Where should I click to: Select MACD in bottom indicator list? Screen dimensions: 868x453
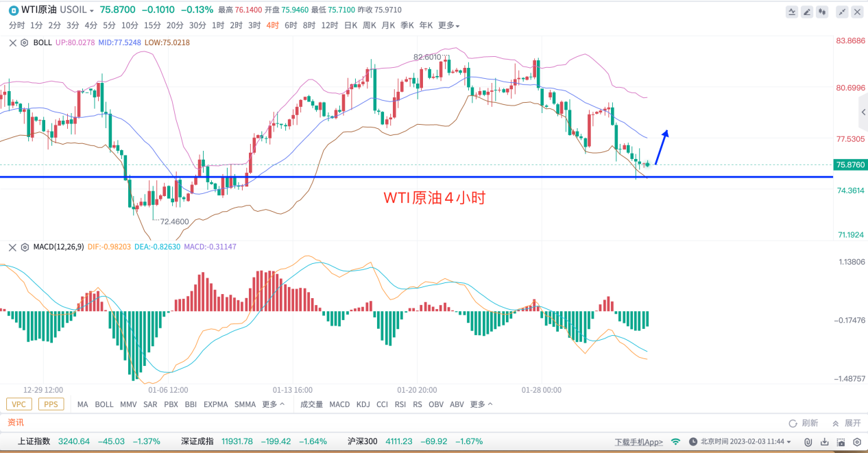[339, 404]
